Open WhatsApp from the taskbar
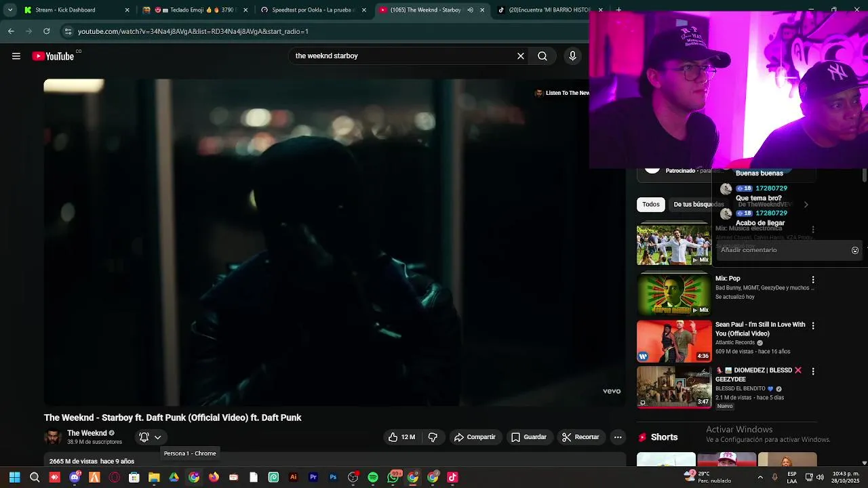The width and height of the screenshot is (868, 488). point(393,477)
